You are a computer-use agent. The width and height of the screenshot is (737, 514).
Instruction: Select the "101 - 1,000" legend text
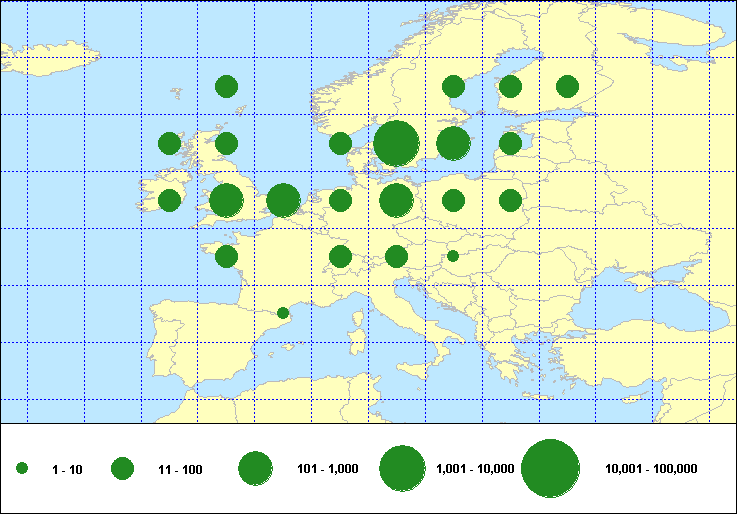(329, 469)
